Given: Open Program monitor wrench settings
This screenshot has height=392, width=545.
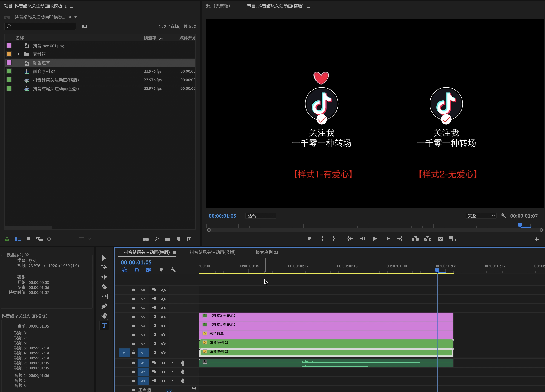Looking at the screenshot, I should [x=503, y=216].
